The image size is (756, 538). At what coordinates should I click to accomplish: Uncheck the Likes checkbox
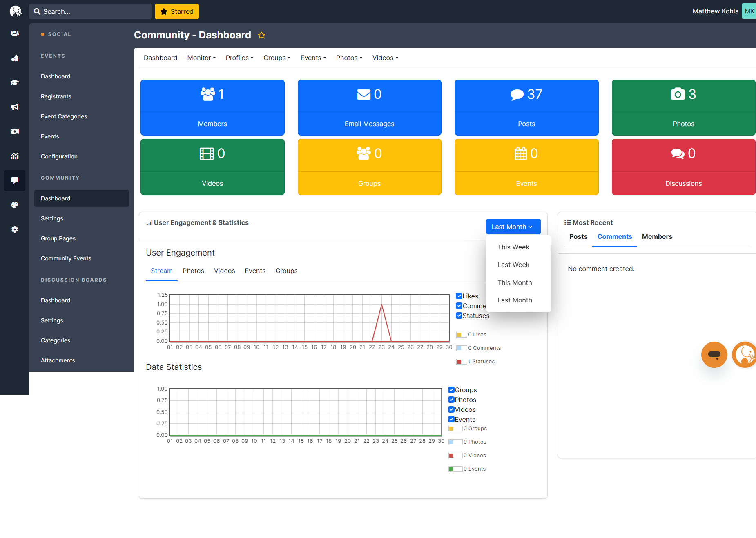tap(459, 296)
